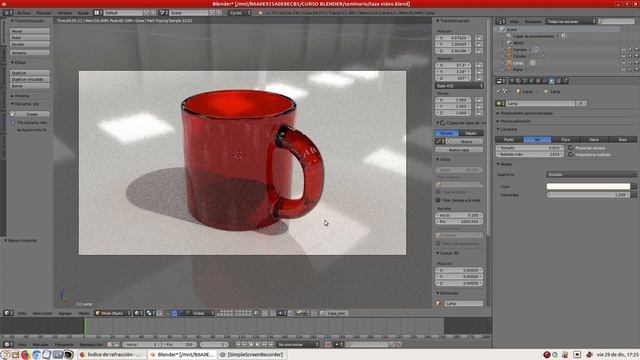This screenshot has height=360, width=640.
Task: Enable the Proyectar sombra checkbox
Action: 571,148
